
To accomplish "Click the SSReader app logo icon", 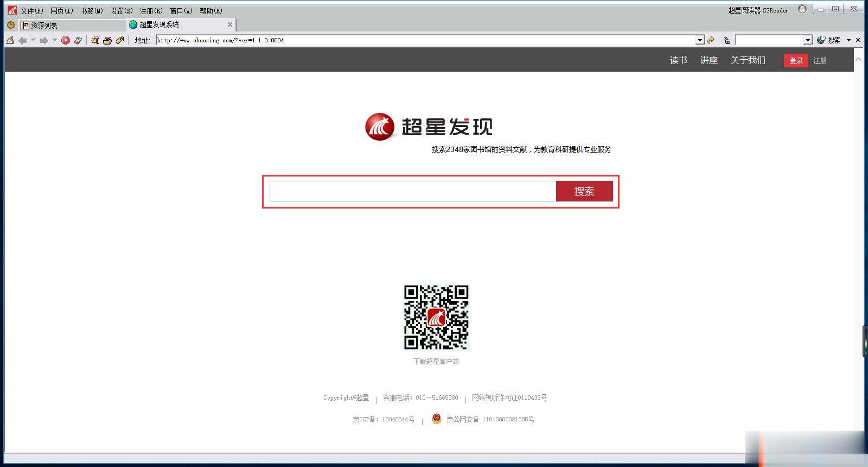I will pos(12,10).
